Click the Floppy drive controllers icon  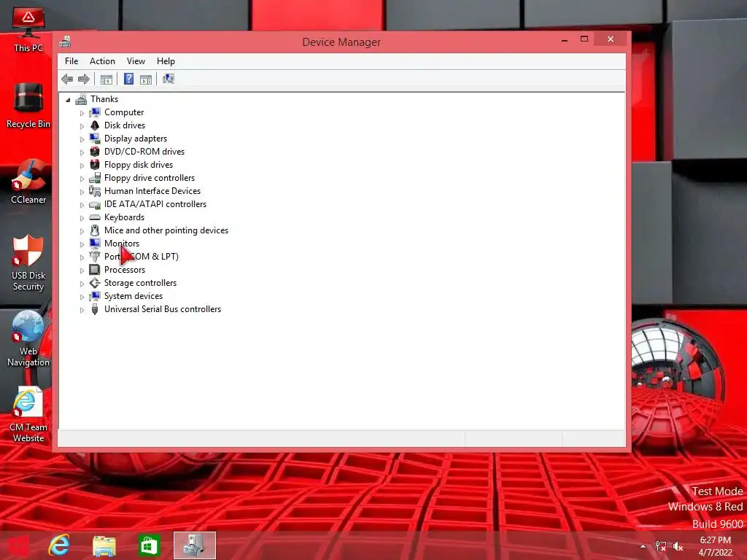[95, 178]
